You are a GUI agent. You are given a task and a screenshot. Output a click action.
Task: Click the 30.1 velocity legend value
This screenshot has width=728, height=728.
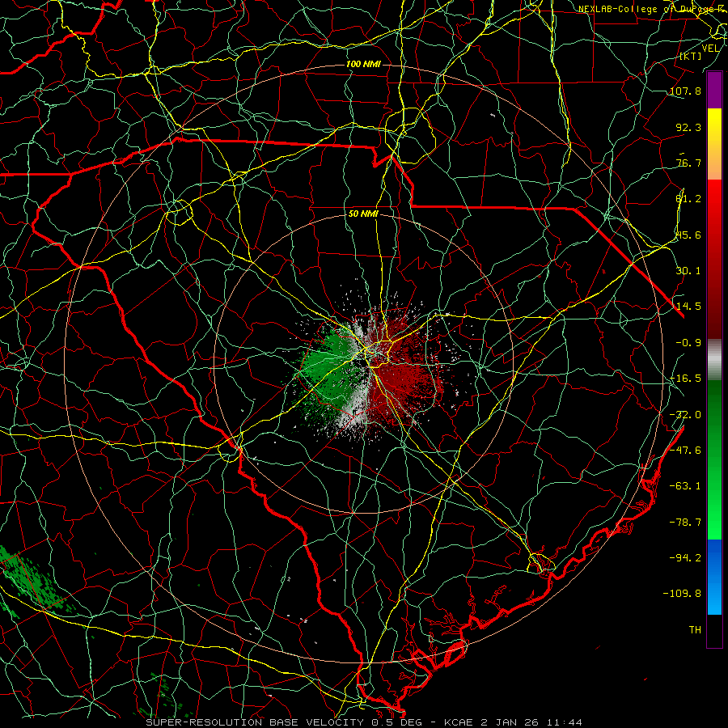688,271
